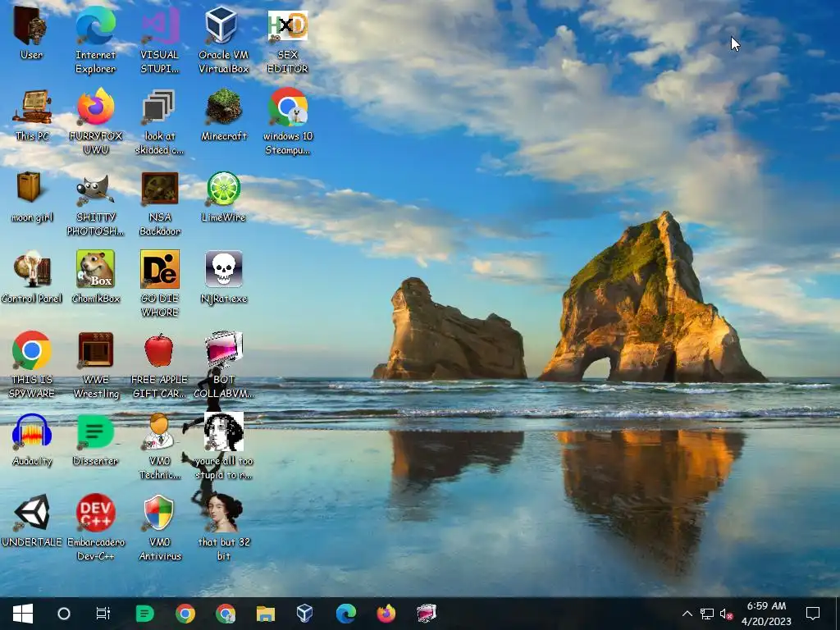The image size is (840, 630).
Task: Click the Dissenter icon in taskbar
Action: [x=144, y=614]
